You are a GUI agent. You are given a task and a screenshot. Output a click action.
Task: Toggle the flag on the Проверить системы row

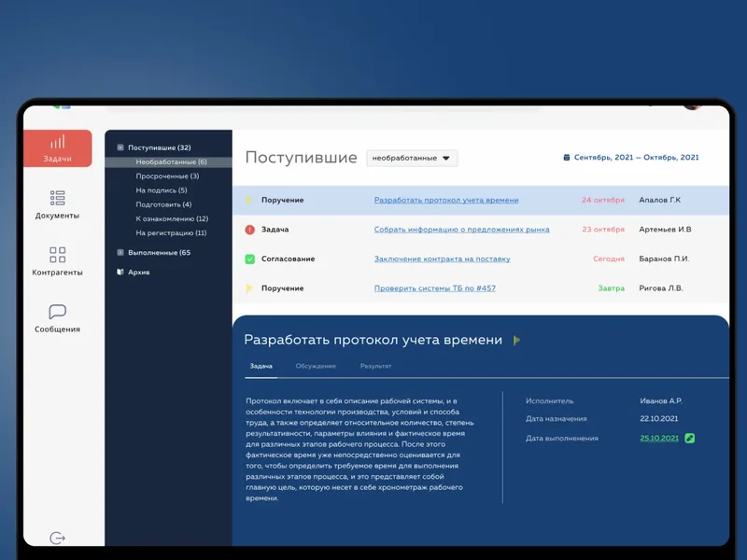pyautogui.click(x=249, y=288)
